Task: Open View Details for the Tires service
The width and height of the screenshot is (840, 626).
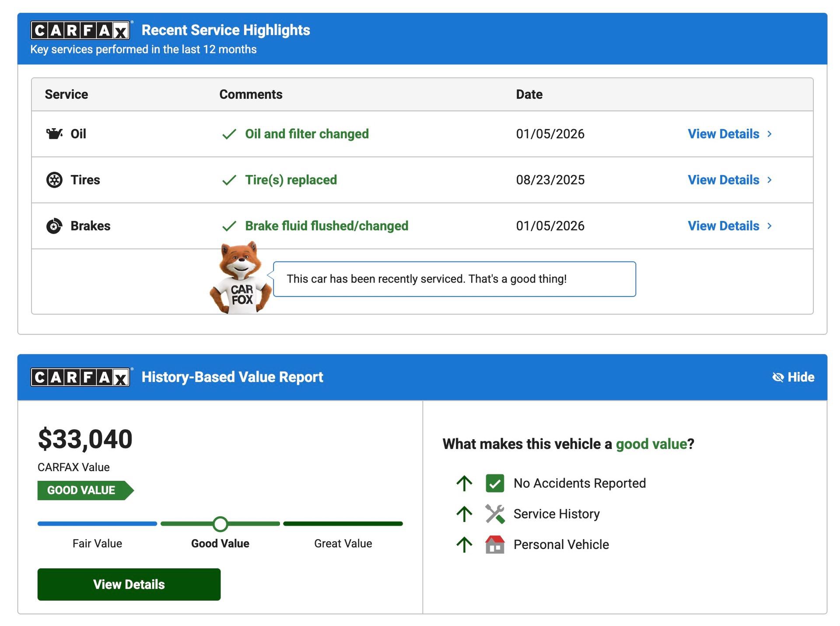Action: click(724, 180)
